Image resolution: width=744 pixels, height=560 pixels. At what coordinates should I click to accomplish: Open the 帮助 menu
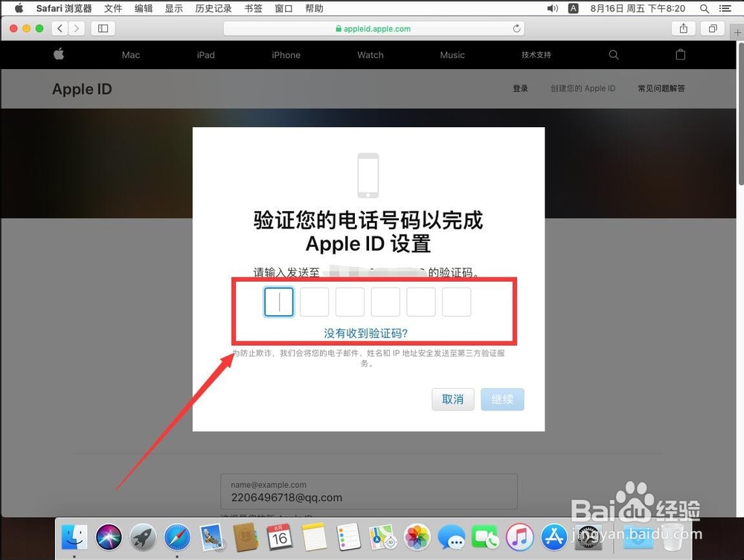pos(314,8)
